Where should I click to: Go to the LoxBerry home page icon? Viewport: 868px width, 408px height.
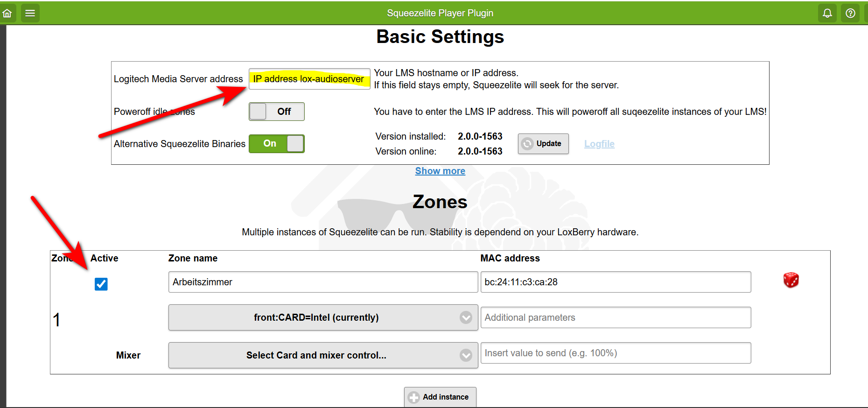(x=7, y=13)
